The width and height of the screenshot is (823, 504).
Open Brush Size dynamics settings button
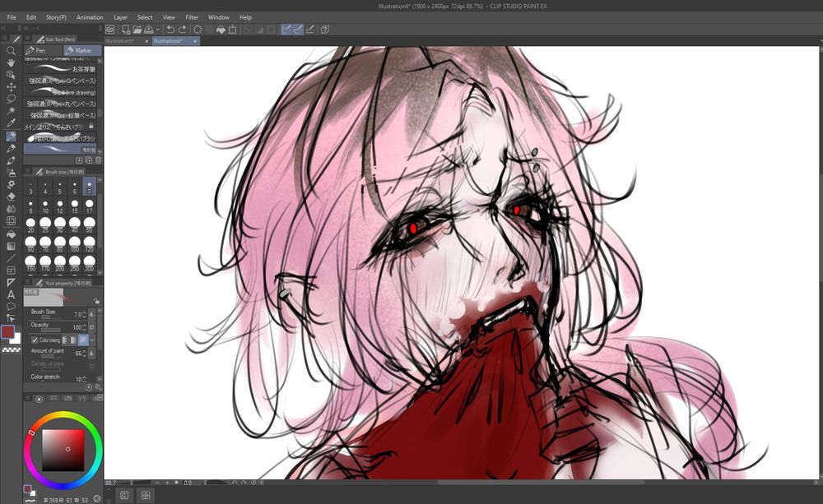(92, 314)
